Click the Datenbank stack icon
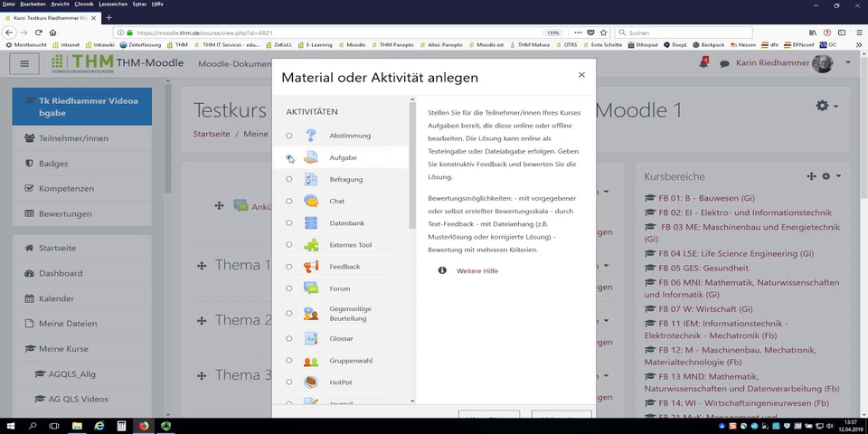Viewport: 868px width, 434px height. (x=310, y=223)
